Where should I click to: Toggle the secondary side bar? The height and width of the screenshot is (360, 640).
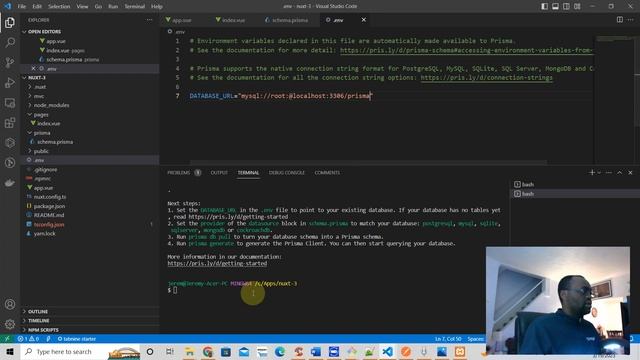566,6
